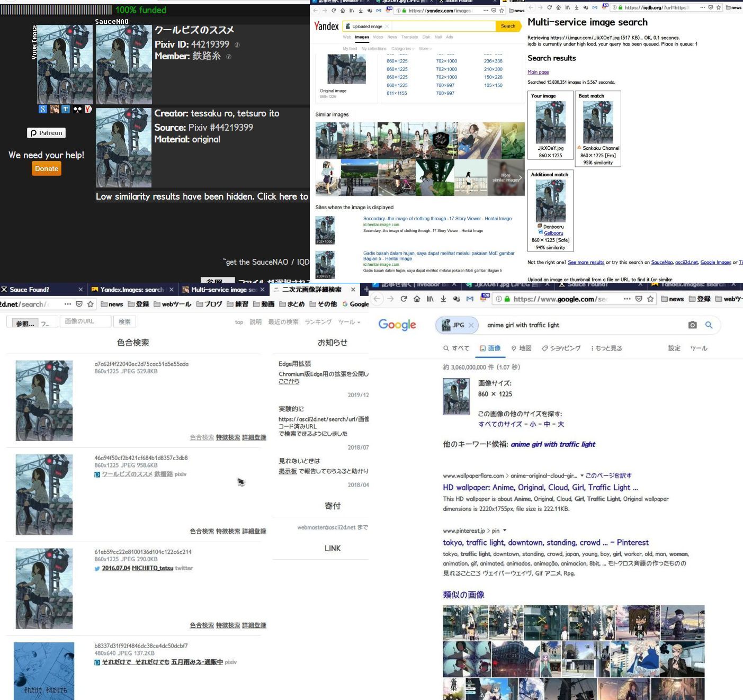The height and width of the screenshot is (700, 743).
Task: Click the 説明 link in ascii2d navigation
Action: [256, 322]
